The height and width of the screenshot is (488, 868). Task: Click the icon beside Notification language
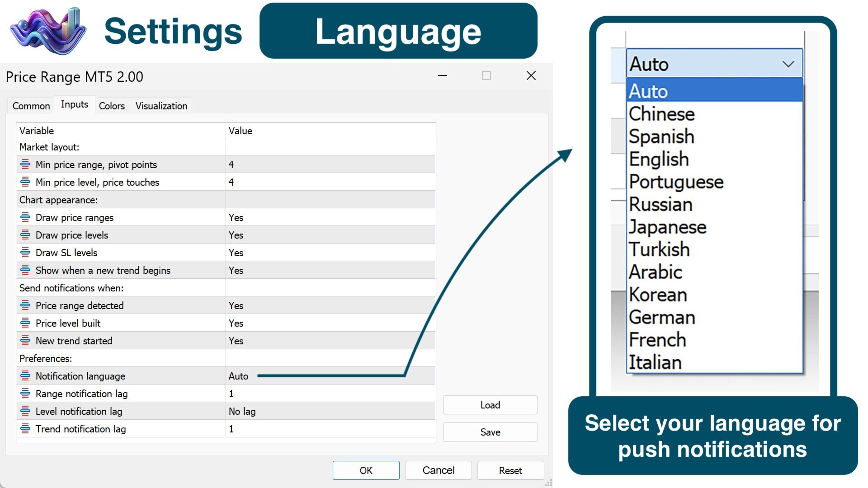pyautogui.click(x=25, y=376)
